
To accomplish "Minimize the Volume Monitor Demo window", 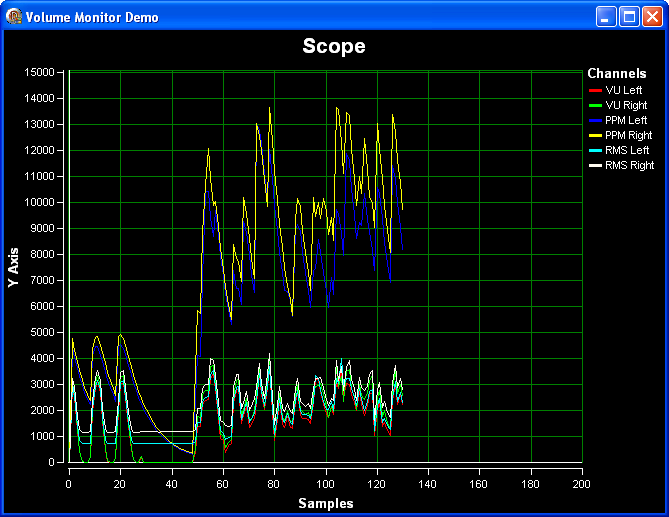I will [x=607, y=17].
